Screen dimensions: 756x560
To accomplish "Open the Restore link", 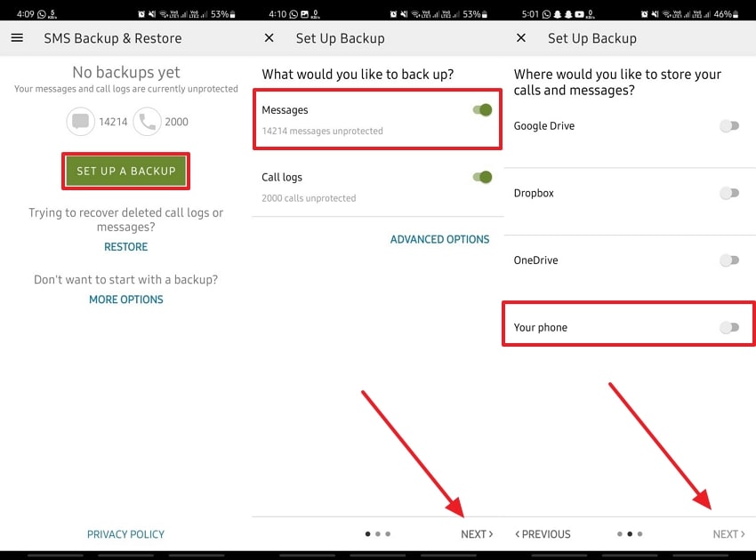I will click(125, 247).
